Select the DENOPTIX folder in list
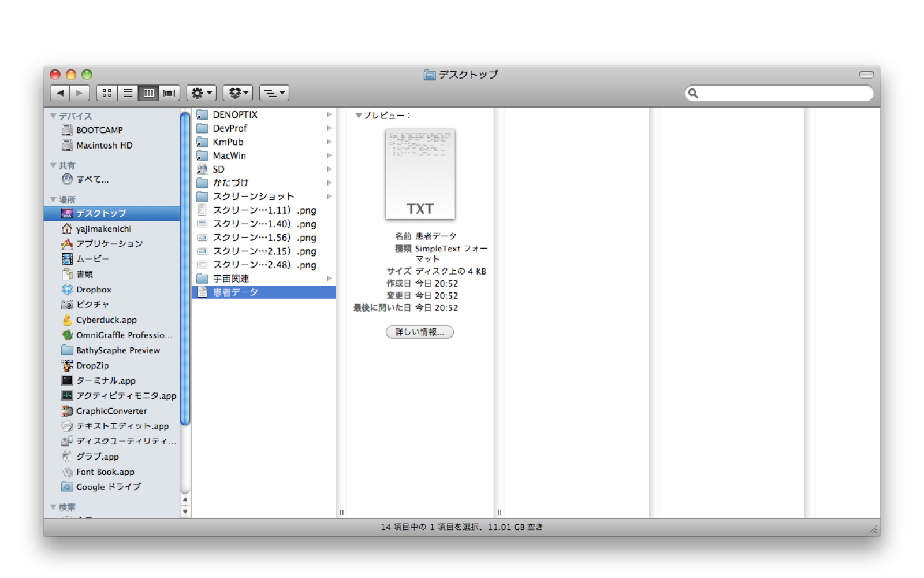Image resolution: width=924 pixels, height=578 pixels. [x=234, y=114]
